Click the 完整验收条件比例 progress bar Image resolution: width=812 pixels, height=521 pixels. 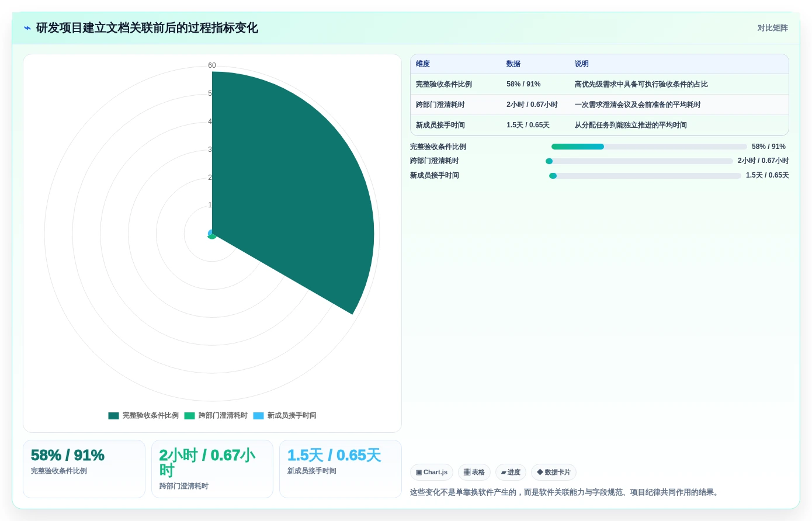point(649,147)
